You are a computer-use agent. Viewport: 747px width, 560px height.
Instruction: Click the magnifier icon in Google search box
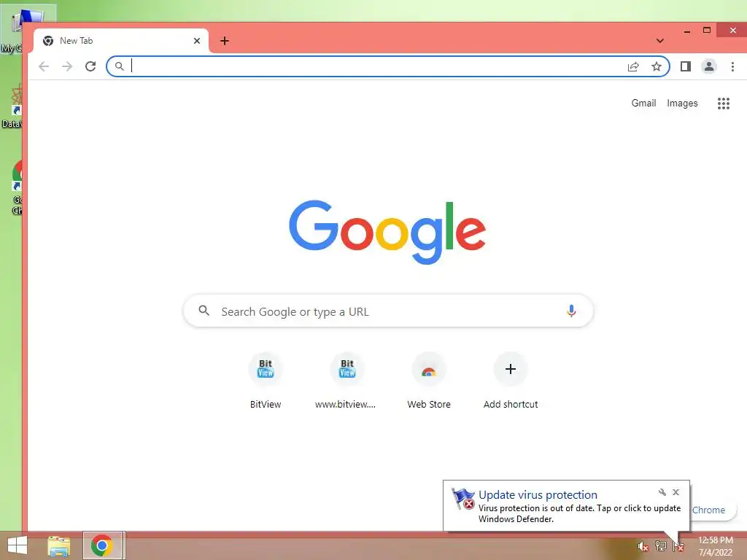(x=204, y=311)
